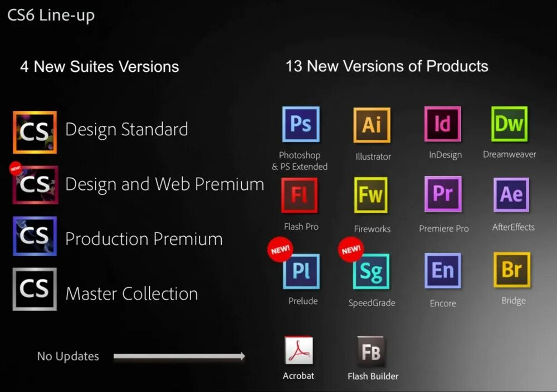Click the 'CS6 Line-up' title
Image resolution: width=557 pixels, height=392 pixels.
coord(51,16)
